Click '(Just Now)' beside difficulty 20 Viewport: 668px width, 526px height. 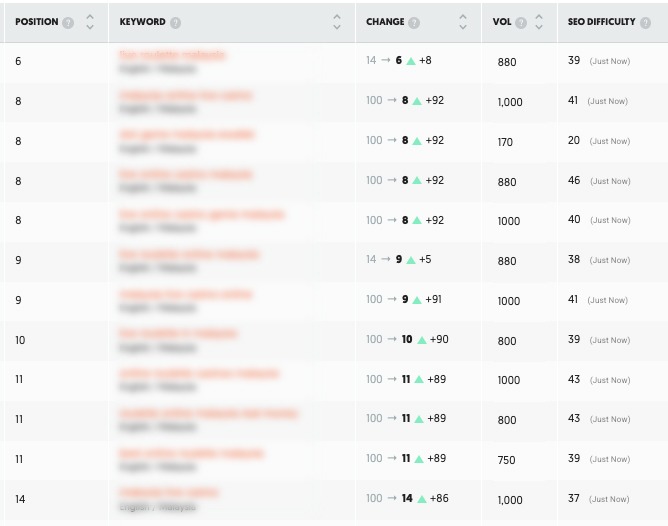tap(610, 141)
